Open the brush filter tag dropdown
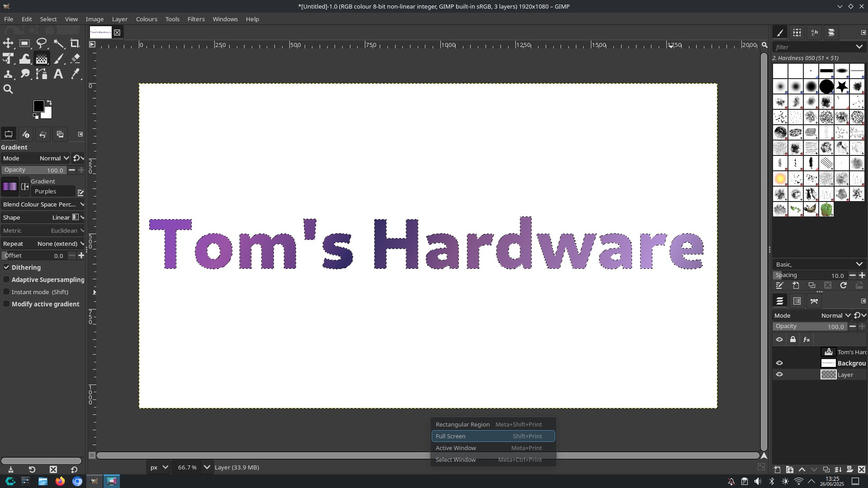This screenshot has height=488, width=868. (x=859, y=47)
